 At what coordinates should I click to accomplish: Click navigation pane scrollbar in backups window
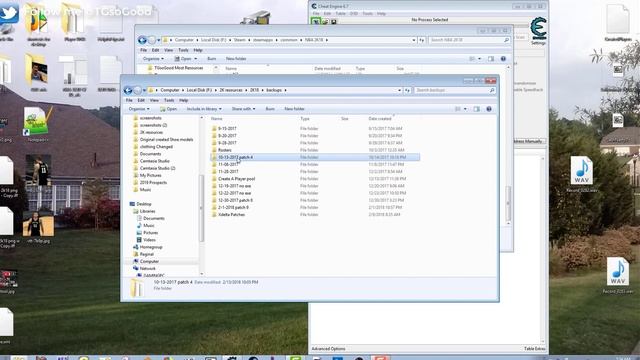point(202,208)
